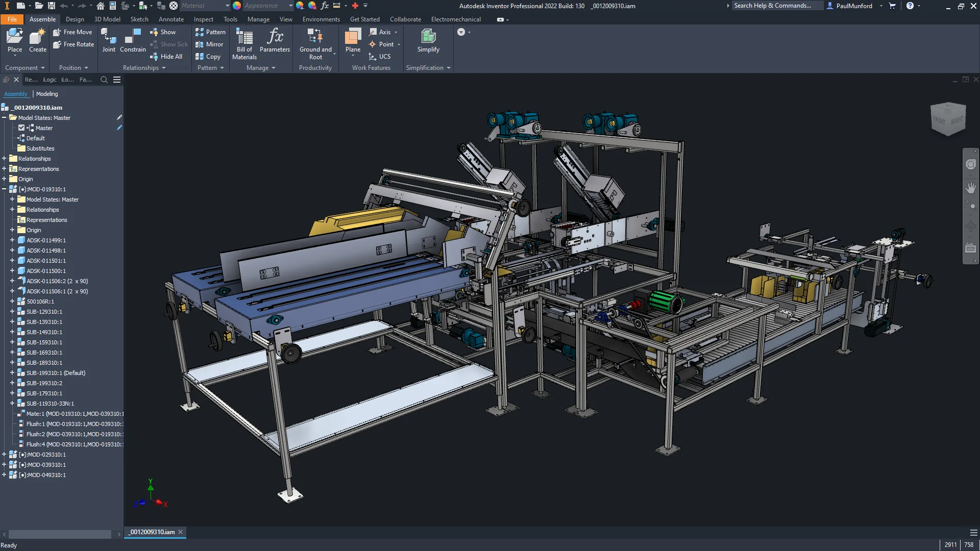This screenshot has height=551, width=980.
Task: Open the Parameters fx dialog
Action: pyautogui.click(x=275, y=40)
